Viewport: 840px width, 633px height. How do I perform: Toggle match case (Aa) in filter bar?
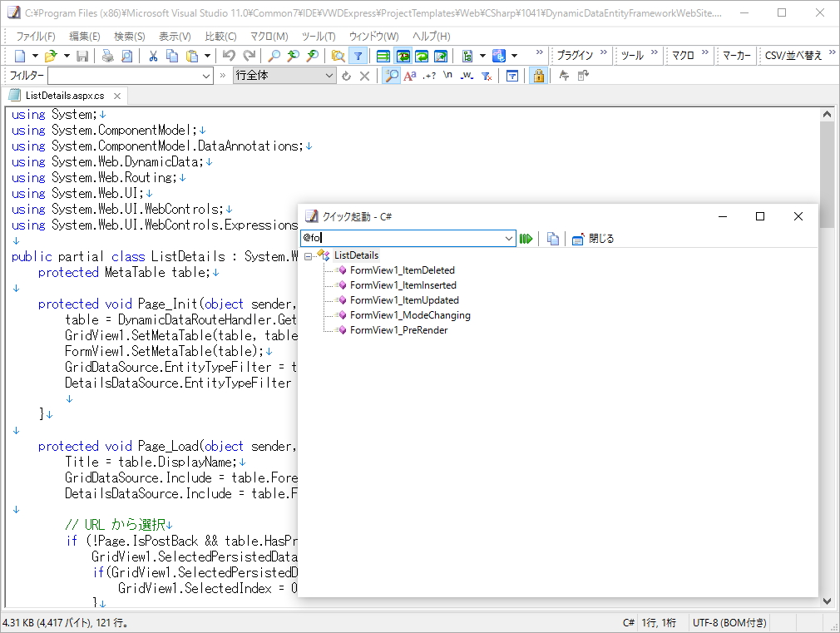tap(409, 76)
